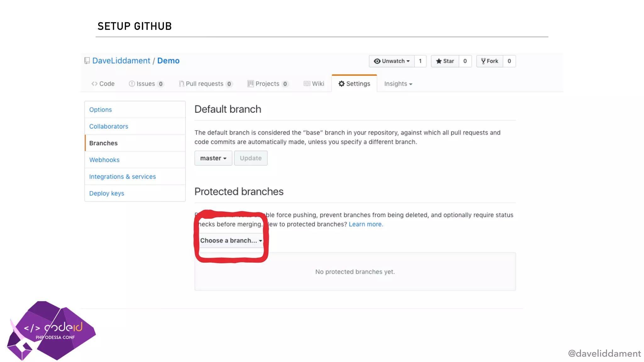Star the repository
Viewport: 644px width, 362px height.
tap(445, 61)
